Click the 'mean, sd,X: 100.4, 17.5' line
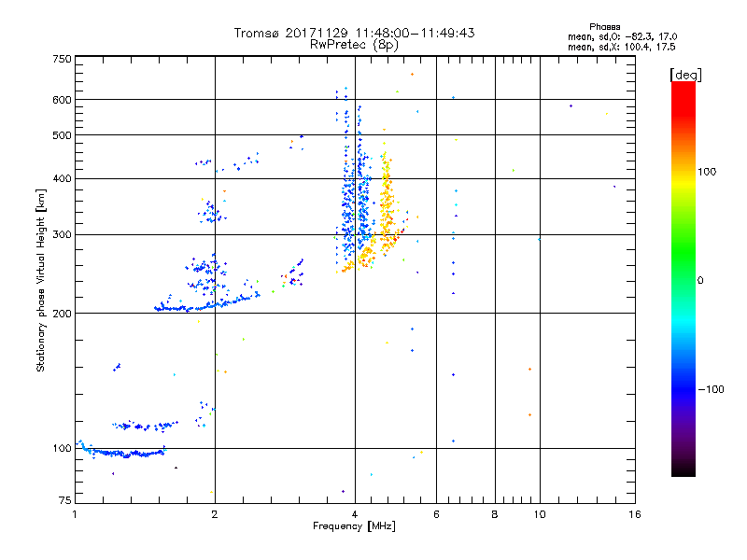Screen dimensions: 747x560 coord(621,47)
